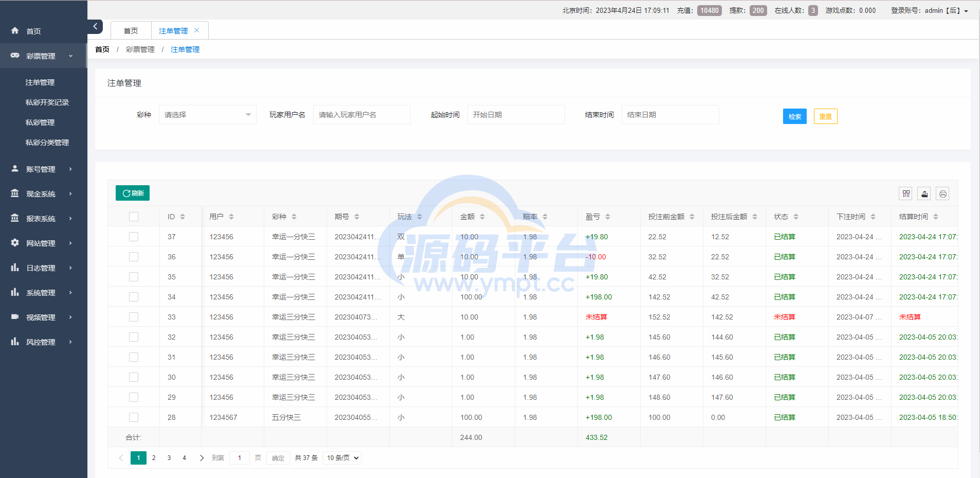This screenshot has width=980, height=478.
Task: Sort by the 彩种 column arrows
Action: click(294, 217)
